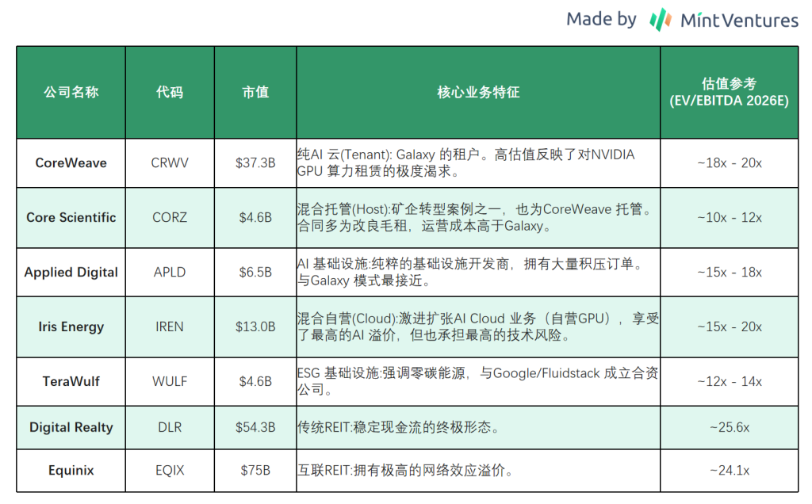Screen dimensions: 812x504
Task: Click the Equinix company name cell
Action: (71, 470)
